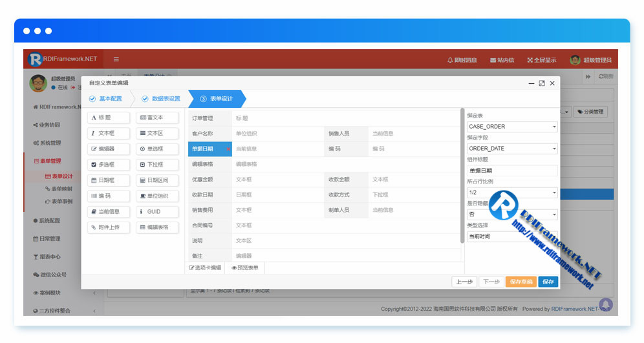Open the 是否隐藏 dropdown
644x343 pixels.
tap(512, 214)
